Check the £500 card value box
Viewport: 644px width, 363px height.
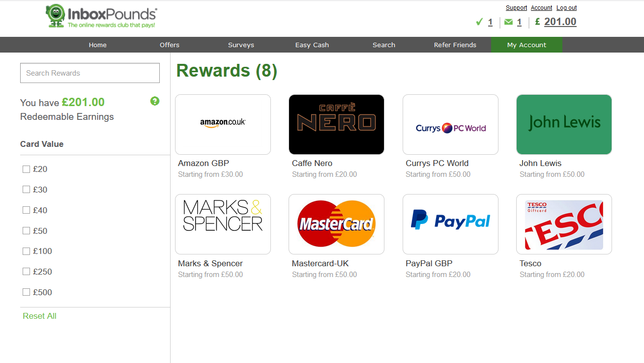pos(27,292)
